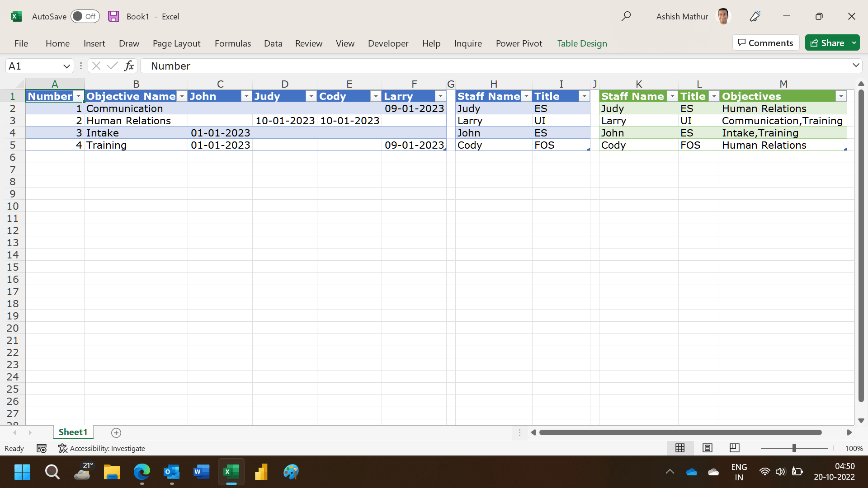This screenshot has width=868, height=488.
Task: Switch to the Home tab
Action: [57, 43]
